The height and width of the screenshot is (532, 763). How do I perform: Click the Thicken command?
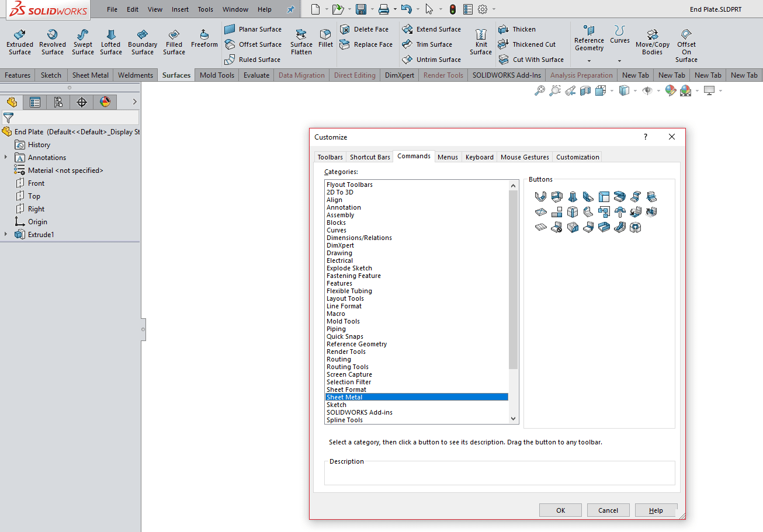click(517, 29)
